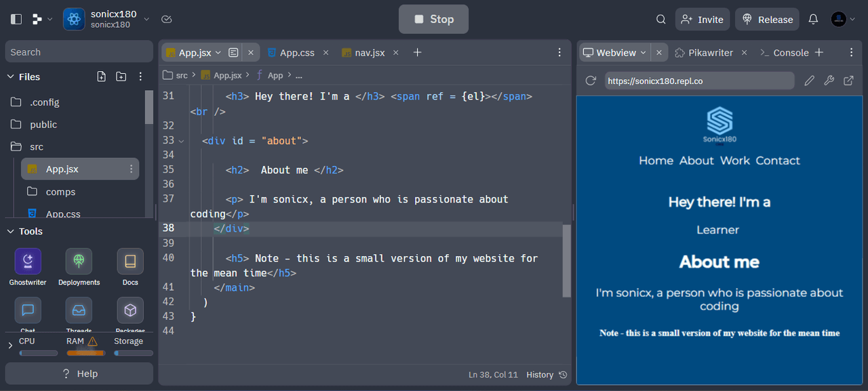868x391 pixels.
Task: Open the Ghostwriter tool
Action: coord(28,262)
